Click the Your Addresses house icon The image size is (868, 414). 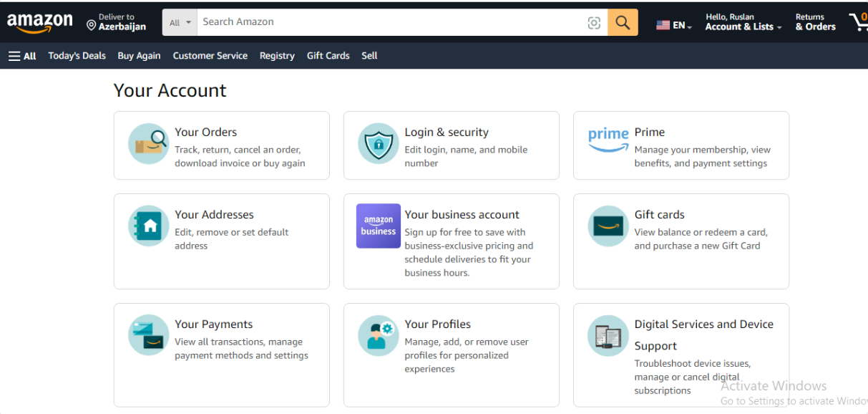pyautogui.click(x=149, y=226)
